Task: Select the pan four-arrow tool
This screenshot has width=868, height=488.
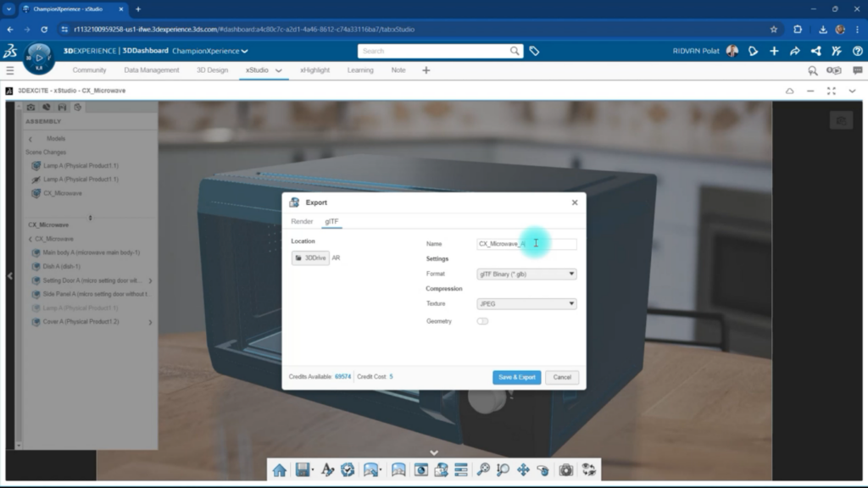Action: pyautogui.click(x=523, y=470)
